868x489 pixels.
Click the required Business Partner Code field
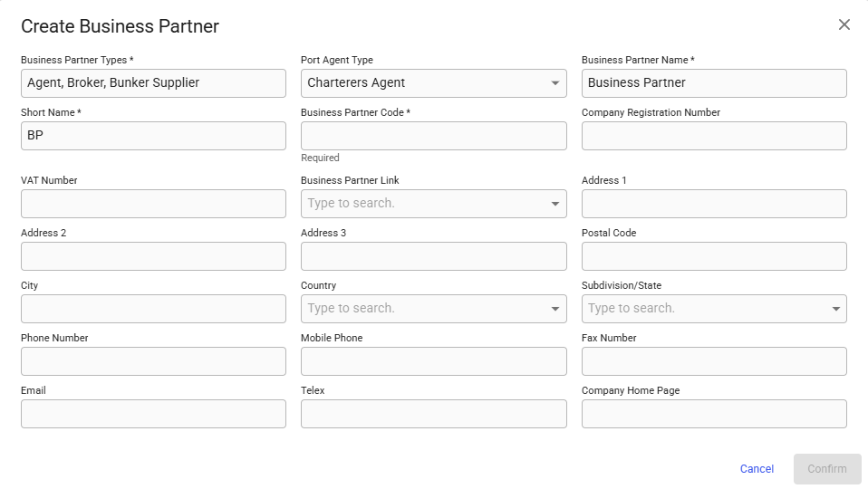coord(433,136)
